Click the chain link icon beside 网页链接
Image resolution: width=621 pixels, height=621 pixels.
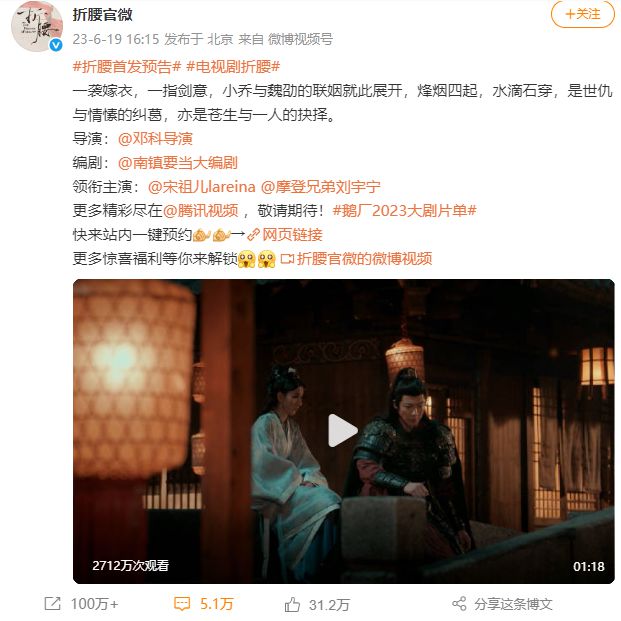(253, 235)
